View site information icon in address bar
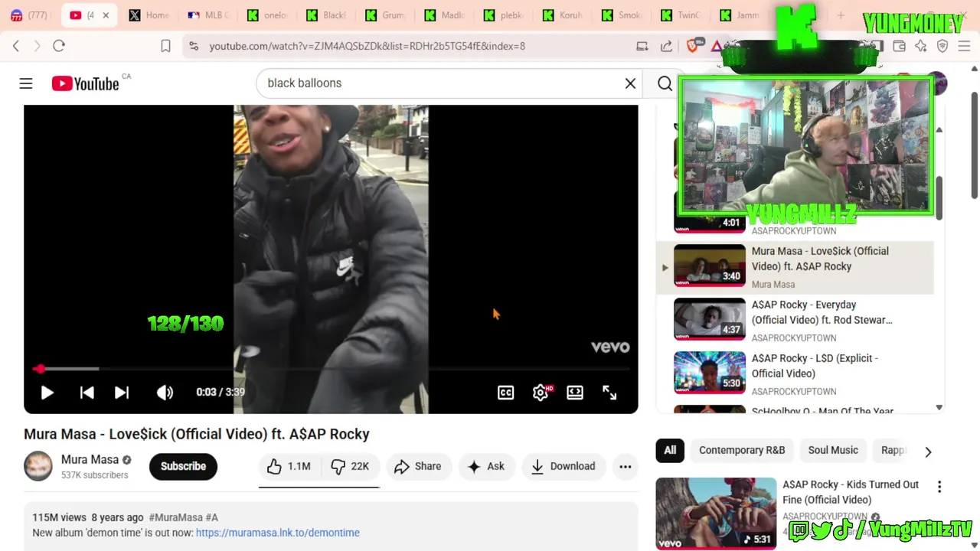Viewport: 980px width, 551px height. 194,46
